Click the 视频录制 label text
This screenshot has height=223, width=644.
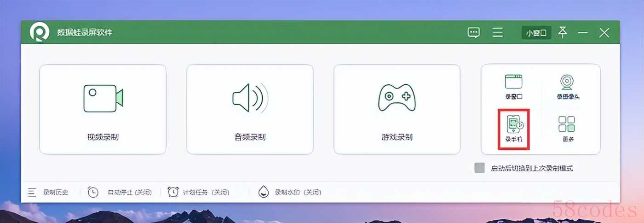tap(103, 137)
